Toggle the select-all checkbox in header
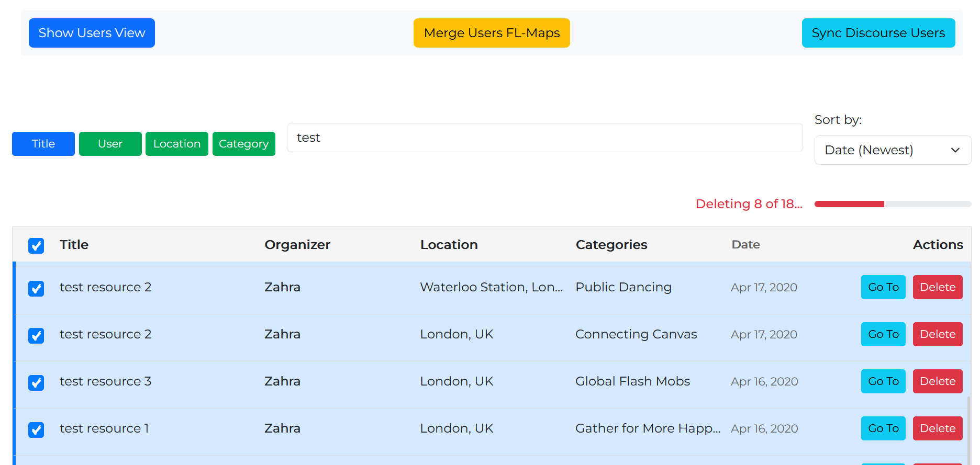 pos(36,245)
